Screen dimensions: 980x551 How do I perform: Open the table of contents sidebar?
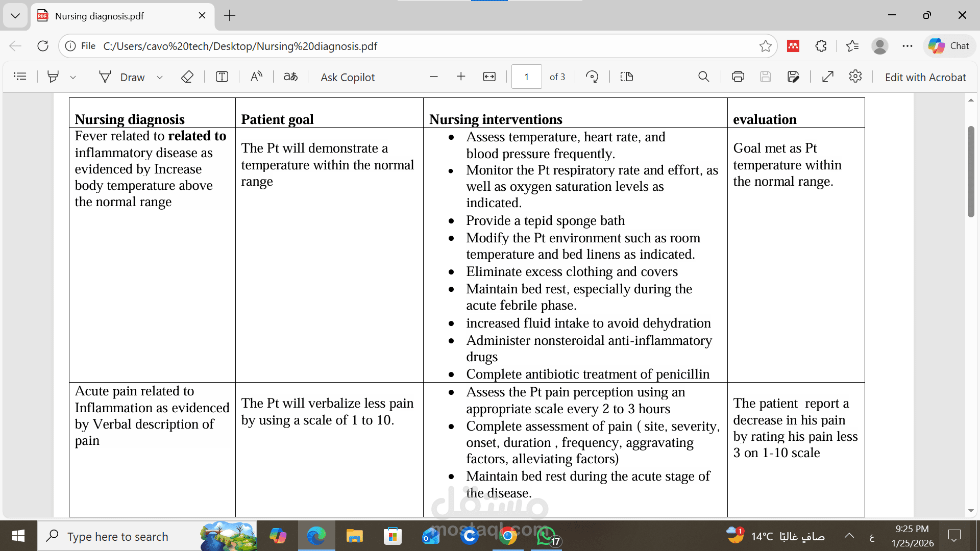pos(20,77)
